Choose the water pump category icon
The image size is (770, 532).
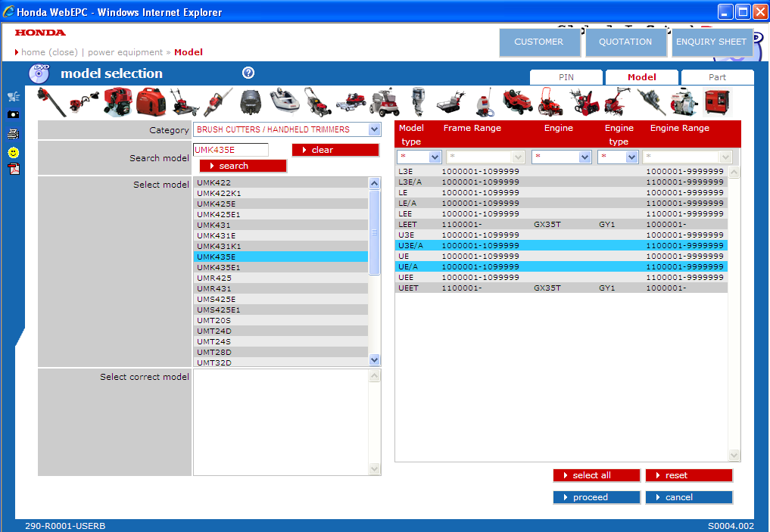(x=684, y=102)
